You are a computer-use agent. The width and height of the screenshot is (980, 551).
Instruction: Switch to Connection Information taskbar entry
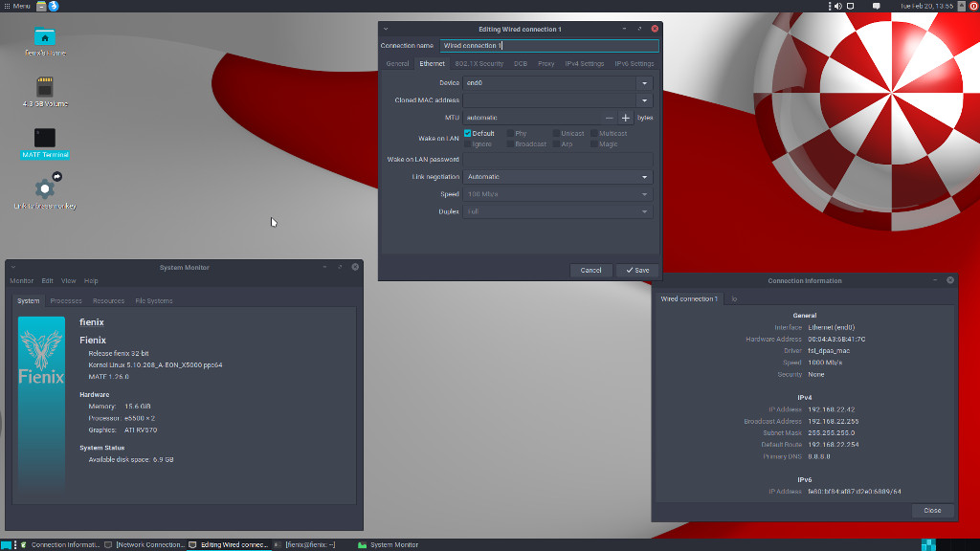point(60,544)
